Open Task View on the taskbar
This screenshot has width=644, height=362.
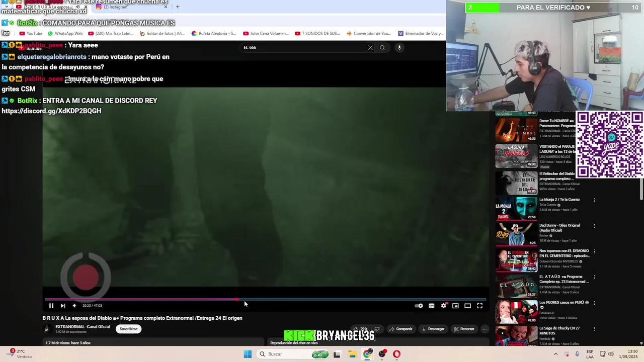click(x=337, y=354)
